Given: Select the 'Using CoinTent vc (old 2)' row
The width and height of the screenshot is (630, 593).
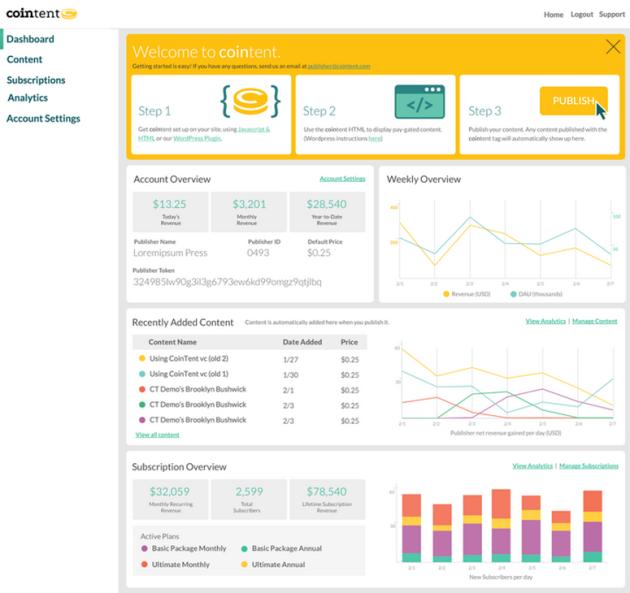Looking at the screenshot, I should pos(250,358).
